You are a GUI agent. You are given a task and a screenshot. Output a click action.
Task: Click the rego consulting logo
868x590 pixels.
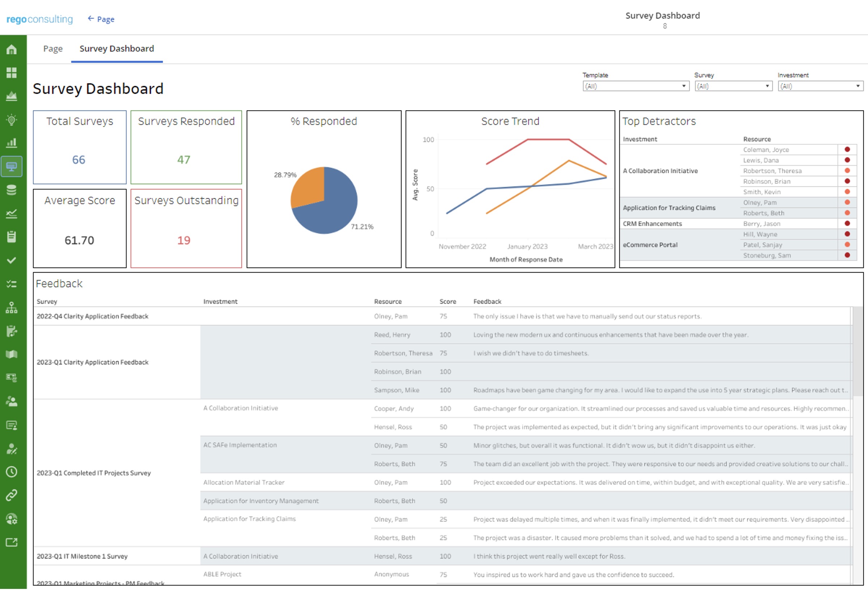[x=39, y=19]
